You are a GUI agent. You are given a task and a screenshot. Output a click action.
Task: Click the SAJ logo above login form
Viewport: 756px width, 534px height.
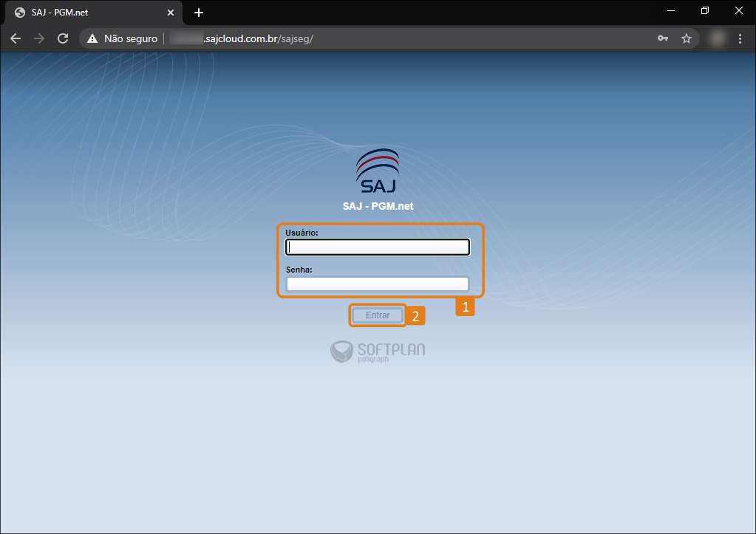click(x=378, y=171)
